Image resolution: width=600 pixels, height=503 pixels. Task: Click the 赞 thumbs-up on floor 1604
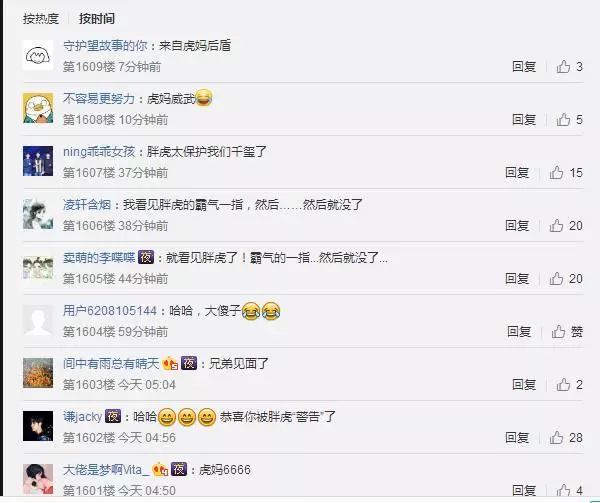pos(567,332)
